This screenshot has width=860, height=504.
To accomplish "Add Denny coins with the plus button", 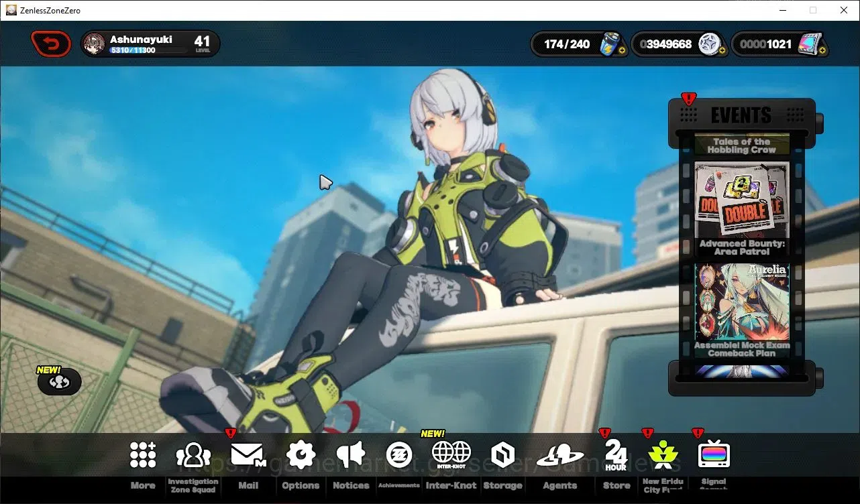I will (x=722, y=50).
